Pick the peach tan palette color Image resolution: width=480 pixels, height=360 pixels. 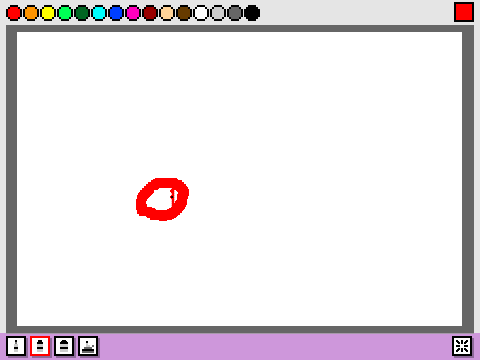tap(167, 13)
